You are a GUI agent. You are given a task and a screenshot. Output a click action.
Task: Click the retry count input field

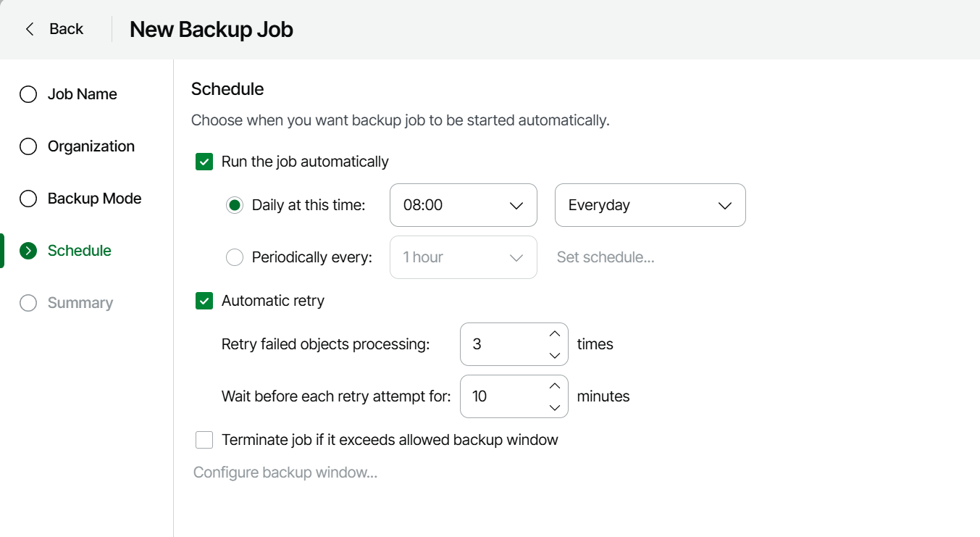click(x=501, y=344)
